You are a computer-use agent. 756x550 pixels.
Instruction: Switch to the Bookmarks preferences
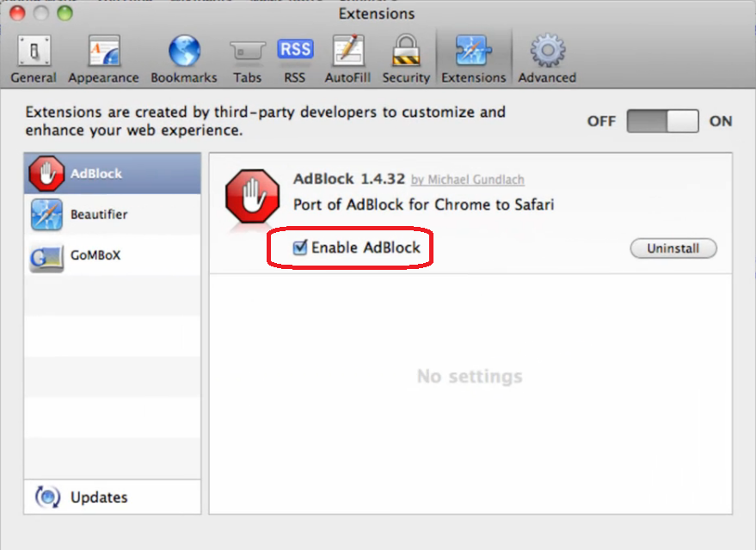[x=183, y=59]
